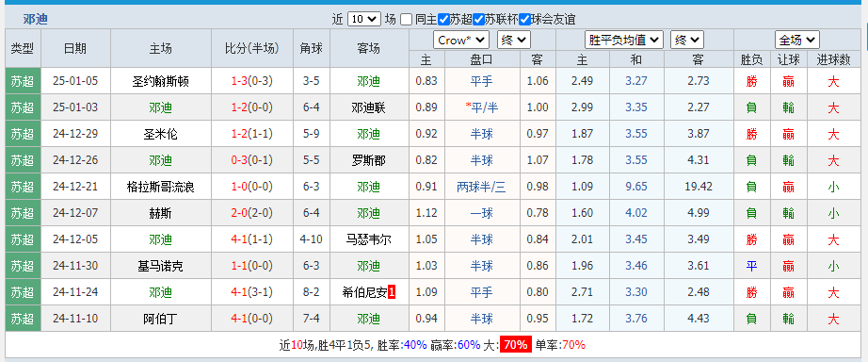Open away team 希伯尼安 link

click(364, 292)
